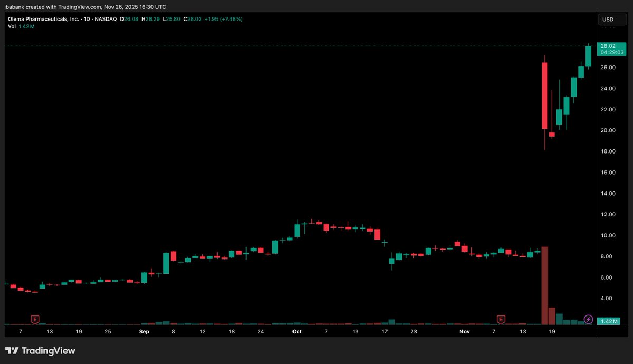
Task: Open the NASDAQ exchange selector
Action: [106, 18]
